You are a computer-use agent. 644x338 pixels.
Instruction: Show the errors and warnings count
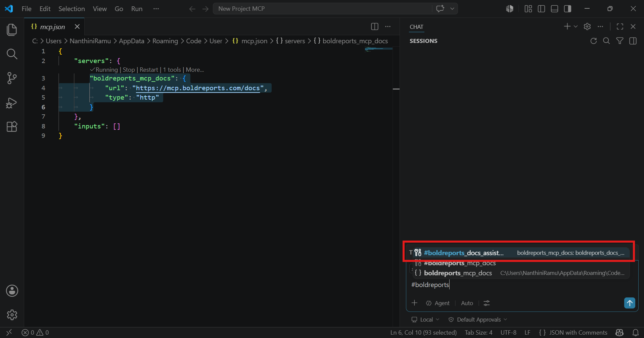click(x=35, y=333)
